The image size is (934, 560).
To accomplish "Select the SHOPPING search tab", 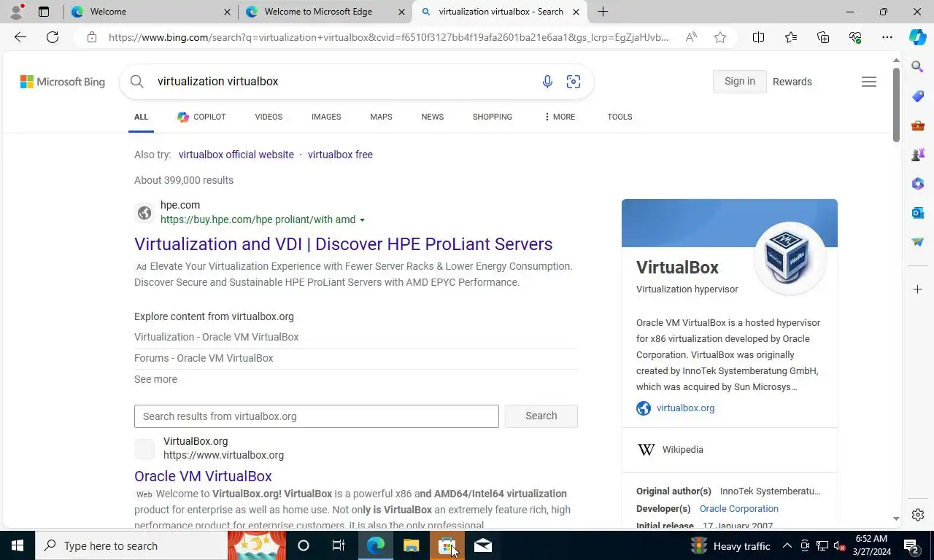I will pos(493,117).
